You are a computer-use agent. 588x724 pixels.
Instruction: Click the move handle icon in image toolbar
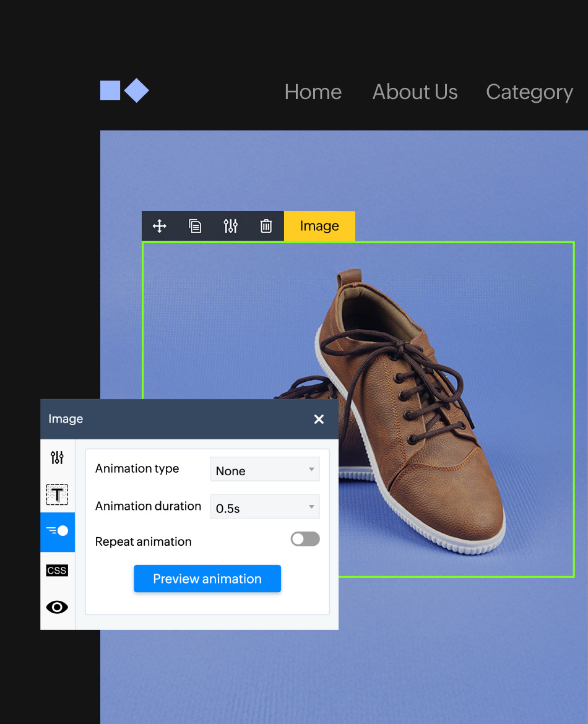[160, 226]
